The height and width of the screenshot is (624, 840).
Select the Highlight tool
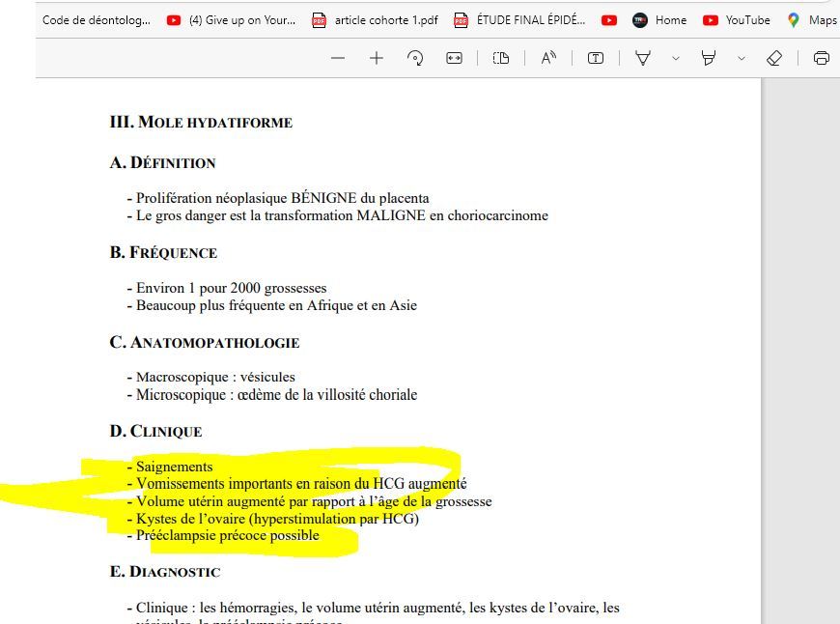click(x=709, y=58)
